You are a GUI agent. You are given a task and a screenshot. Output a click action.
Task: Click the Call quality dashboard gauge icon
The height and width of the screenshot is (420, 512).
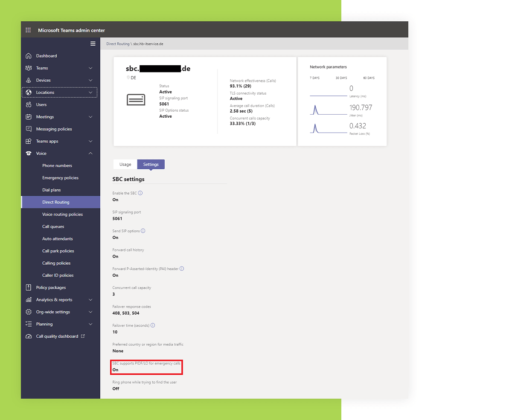coord(29,336)
